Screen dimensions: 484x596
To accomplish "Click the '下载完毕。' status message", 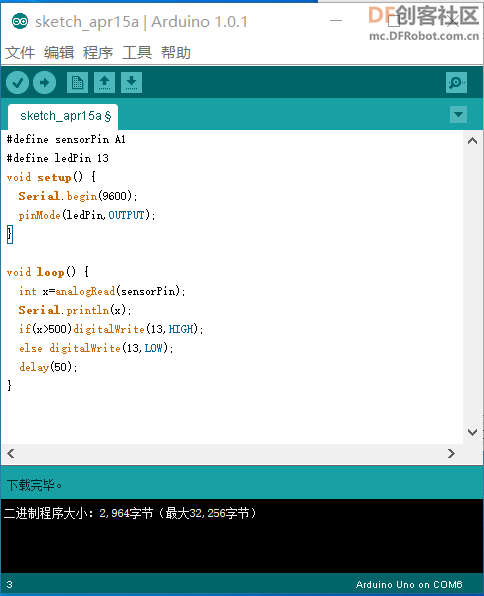I will click(34, 485).
